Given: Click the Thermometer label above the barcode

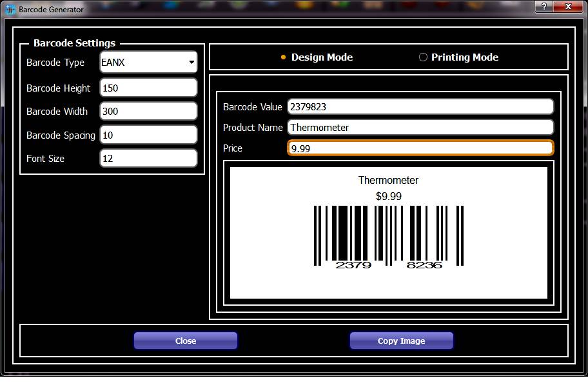Looking at the screenshot, I should point(387,180).
